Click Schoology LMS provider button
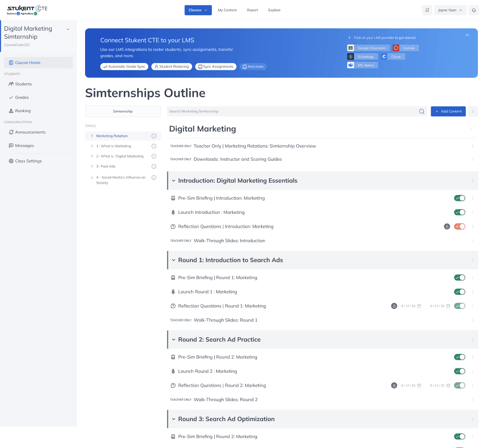486x448 pixels. click(x=363, y=57)
